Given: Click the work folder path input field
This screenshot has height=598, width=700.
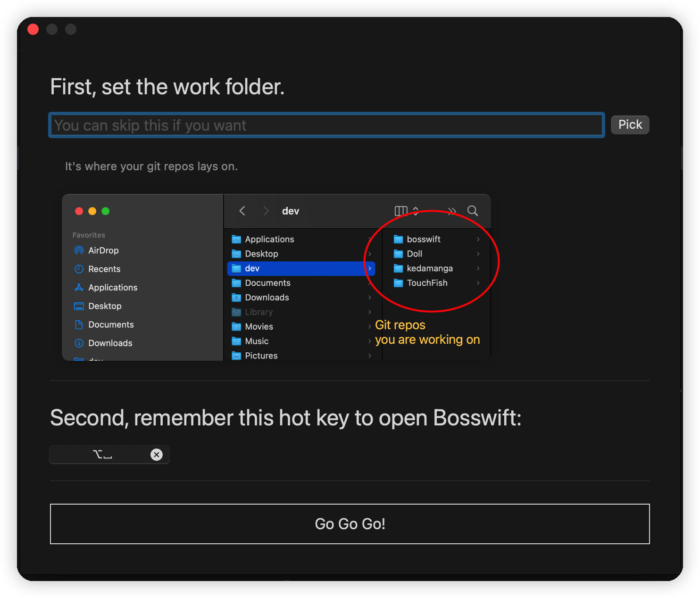Looking at the screenshot, I should tap(326, 125).
